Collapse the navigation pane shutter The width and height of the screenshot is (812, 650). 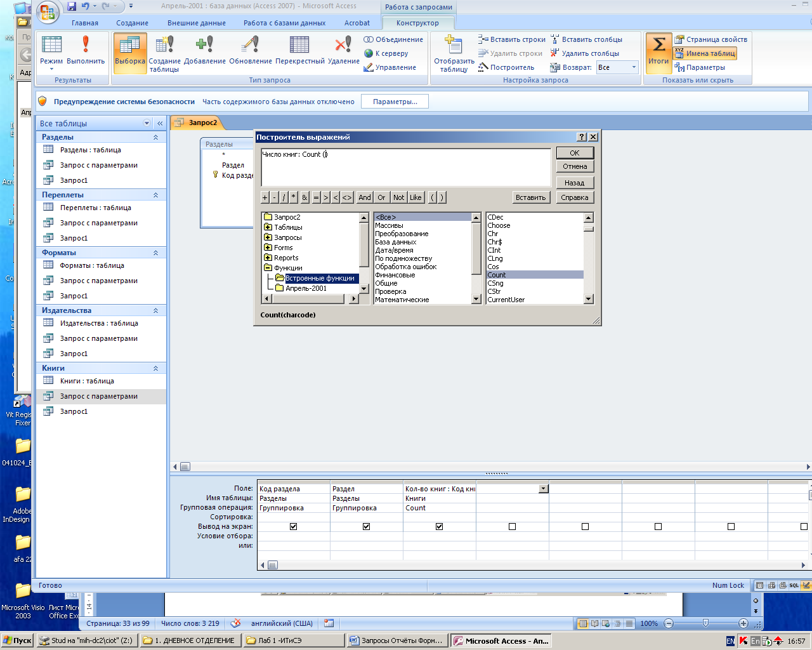(x=160, y=123)
